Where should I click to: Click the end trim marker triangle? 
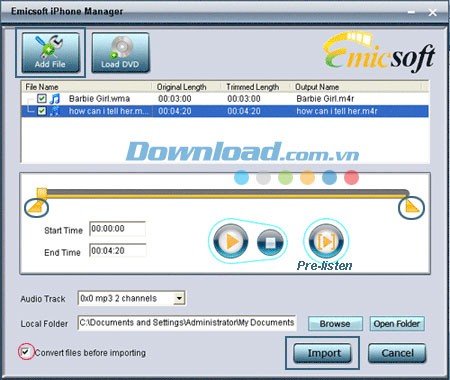pyautogui.click(x=412, y=207)
